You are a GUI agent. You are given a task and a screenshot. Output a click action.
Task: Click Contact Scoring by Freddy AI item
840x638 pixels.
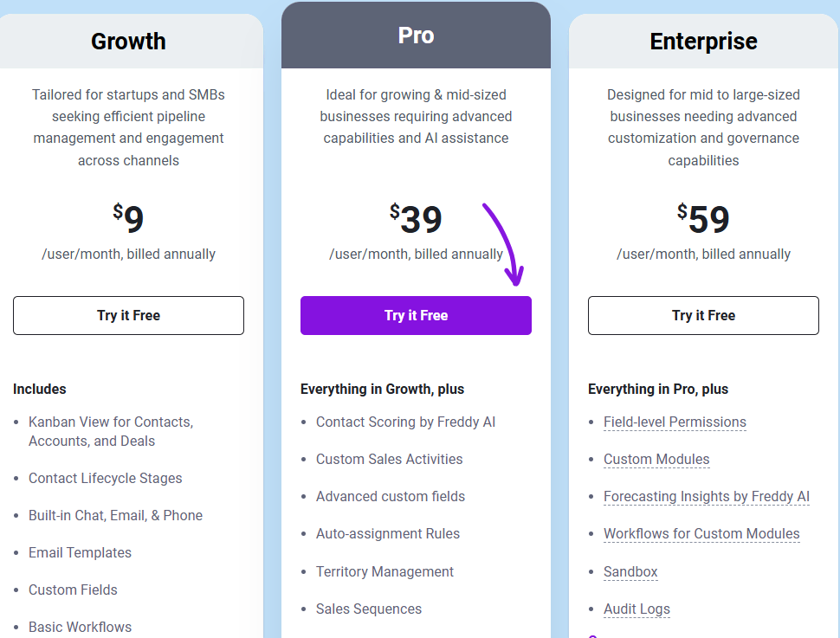pos(405,422)
